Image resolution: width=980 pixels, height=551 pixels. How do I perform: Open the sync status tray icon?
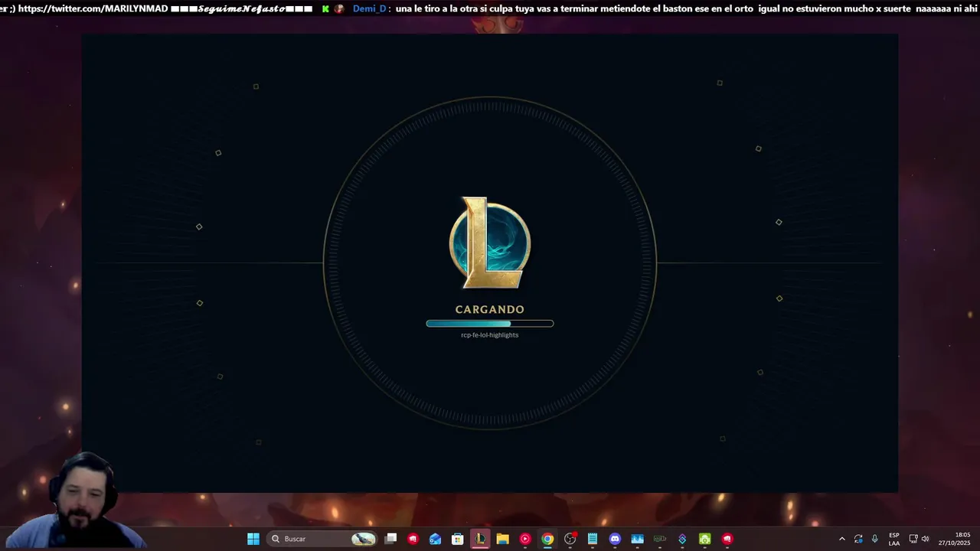click(x=858, y=539)
